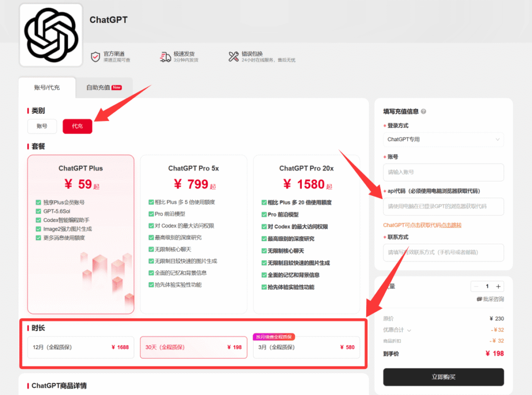532x395 pixels.
Task: Click the 相比 Plus 多 20 倍使用额度 checkmark
Action: [x=264, y=203]
